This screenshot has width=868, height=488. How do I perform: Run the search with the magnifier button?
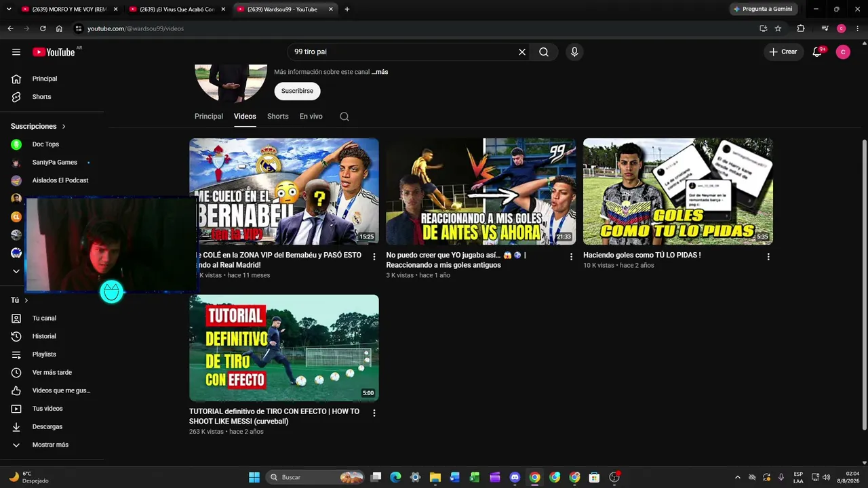[x=544, y=52]
